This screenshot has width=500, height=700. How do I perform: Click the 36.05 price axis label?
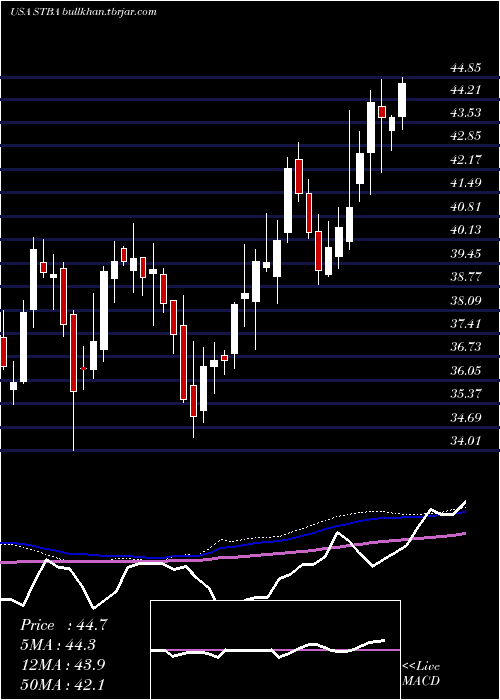pyautogui.click(x=466, y=371)
